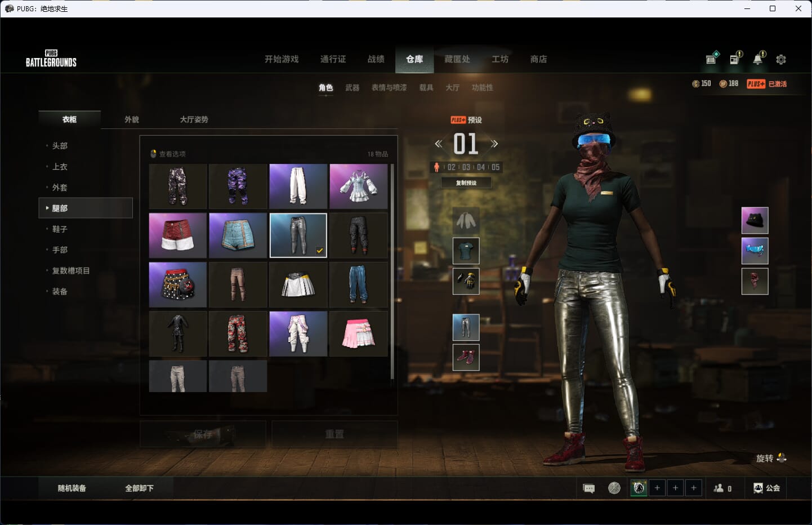Click the view options mouse icon
The height and width of the screenshot is (525, 812).
tap(153, 154)
